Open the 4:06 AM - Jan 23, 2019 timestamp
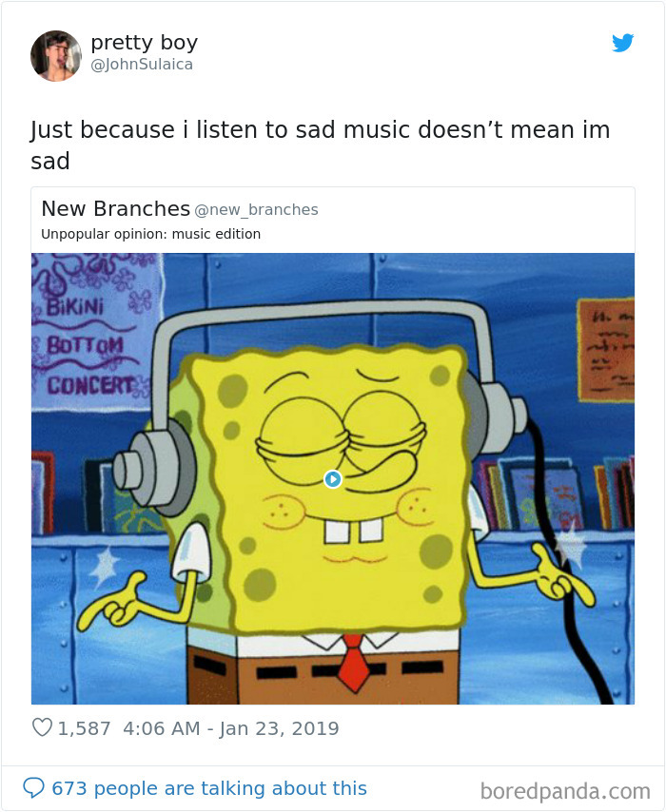666x812 pixels. click(231, 728)
